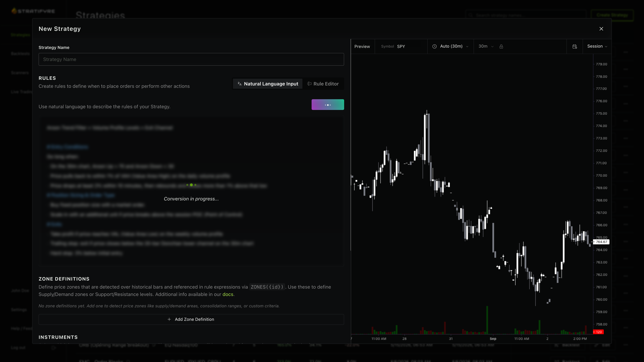This screenshot has height=362, width=644.
Task: Click the Conversion in progress... message
Action: [191, 199]
